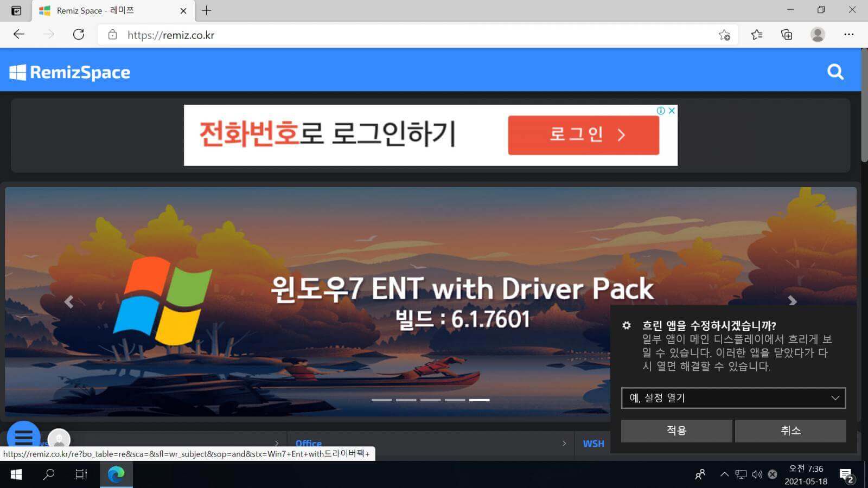Show hidden tray icons chevron
This screenshot has height=488, width=868.
click(x=724, y=474)
